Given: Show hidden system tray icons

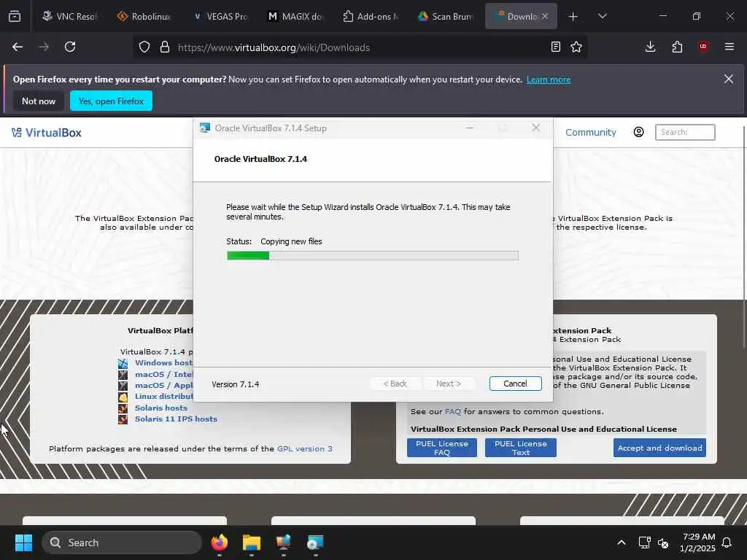Looking at the screenshot, I should 622,542.
